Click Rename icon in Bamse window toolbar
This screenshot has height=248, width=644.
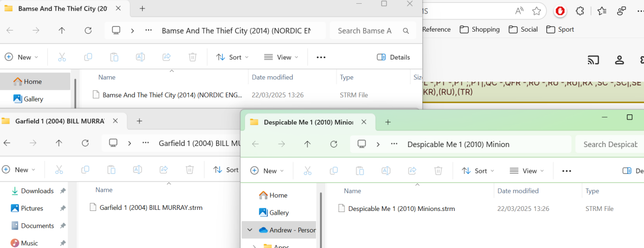(140, 57)
